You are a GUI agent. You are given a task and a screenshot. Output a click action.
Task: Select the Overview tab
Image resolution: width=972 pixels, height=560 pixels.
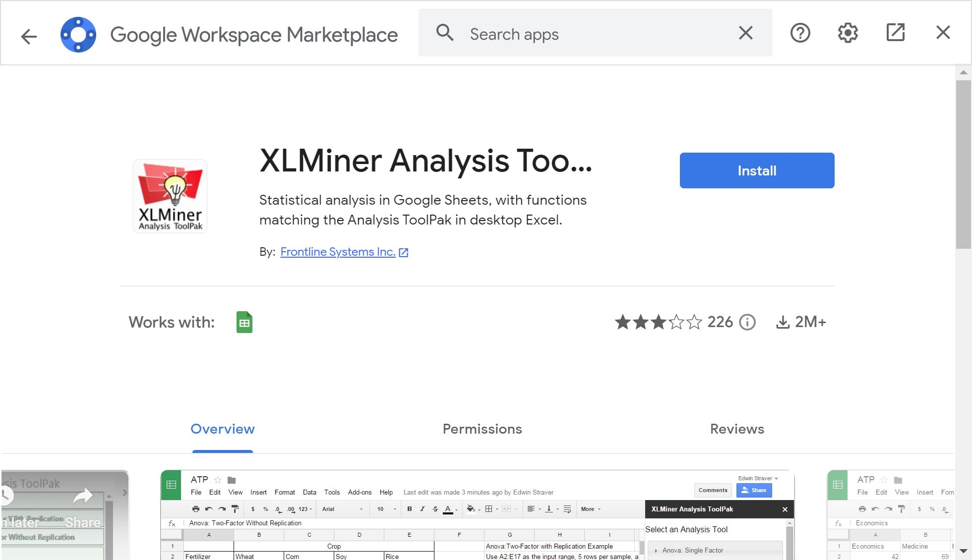pos(223,429)
